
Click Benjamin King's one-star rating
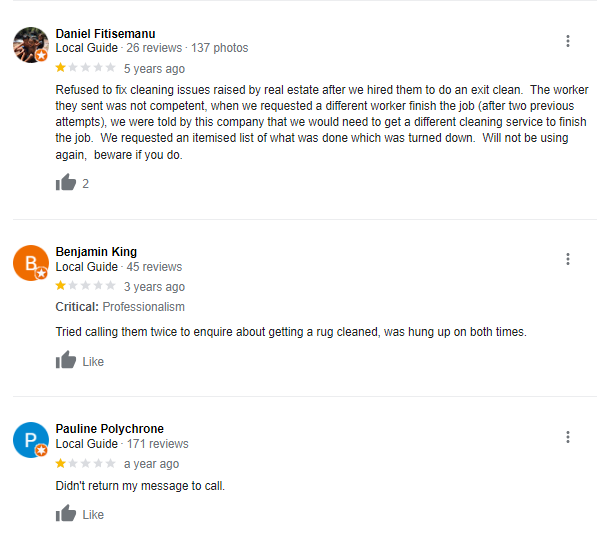pos(85,286)
